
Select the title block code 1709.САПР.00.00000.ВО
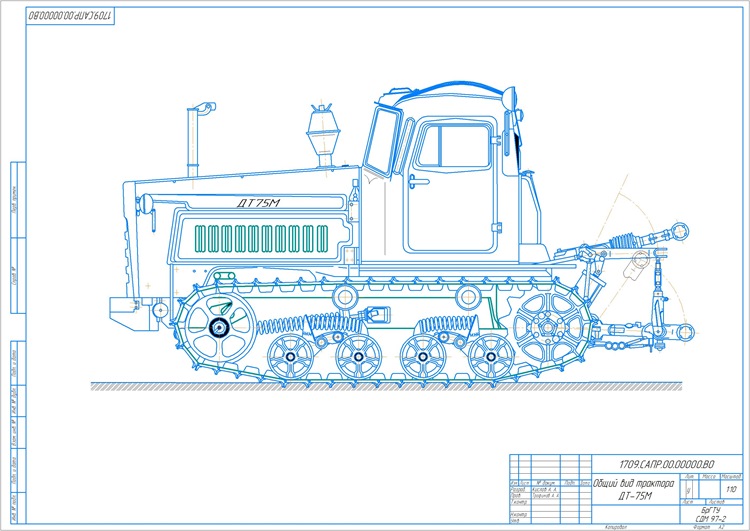666,465
